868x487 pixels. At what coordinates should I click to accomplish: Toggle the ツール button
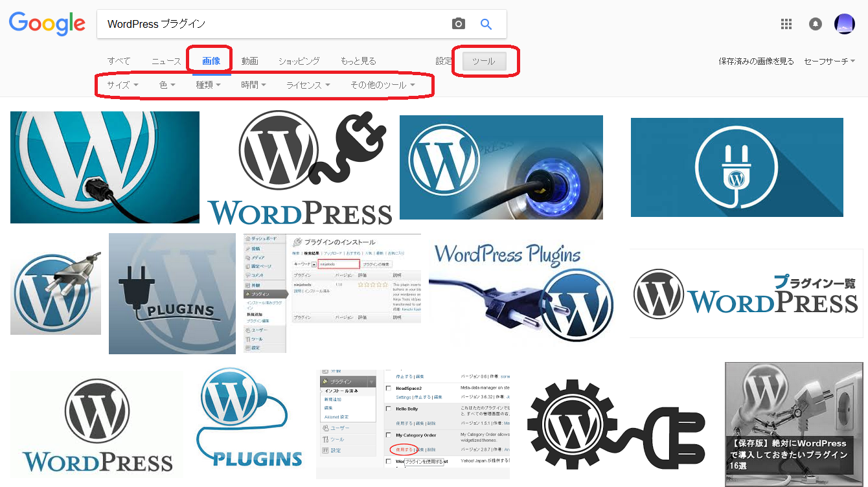(484, 62)
